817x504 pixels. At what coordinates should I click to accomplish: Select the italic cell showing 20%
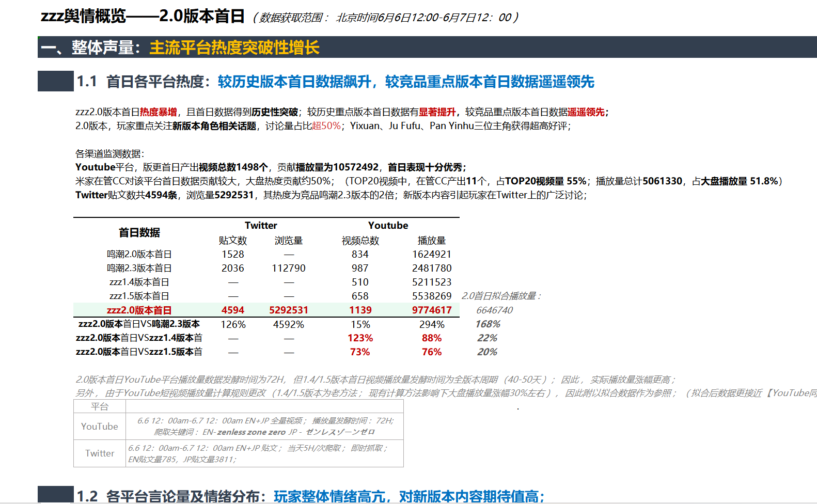[488, 352]
